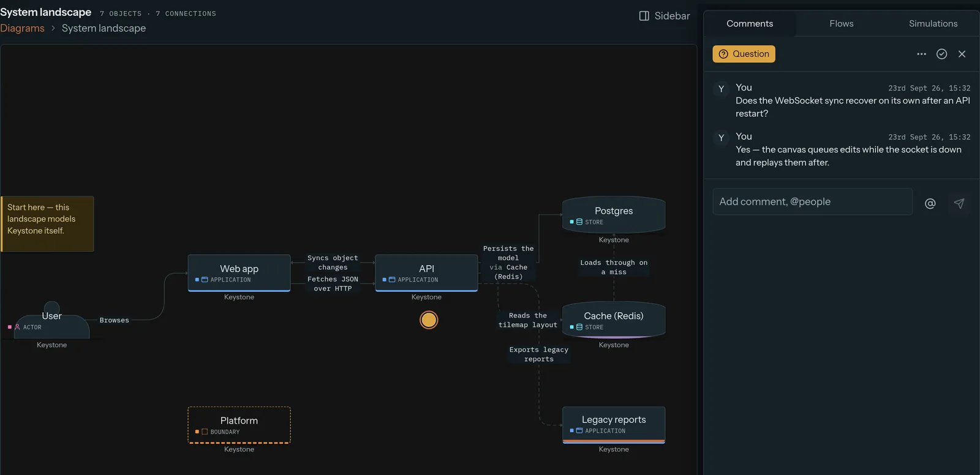This screenshot has height=475, width=980.
Task: Select the Platform boundary box
Action: pos(239,425)
